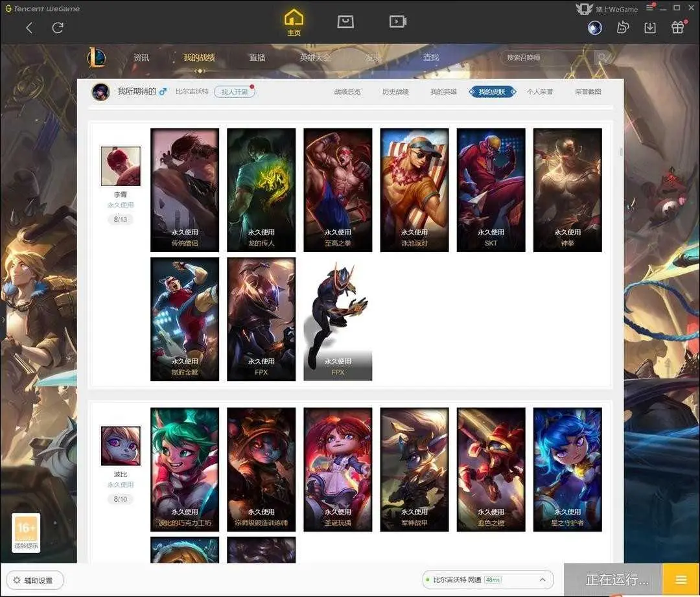700x597 pixels.
Task: Select the 血色之锤 skin card
Action: tap(491, 470)
